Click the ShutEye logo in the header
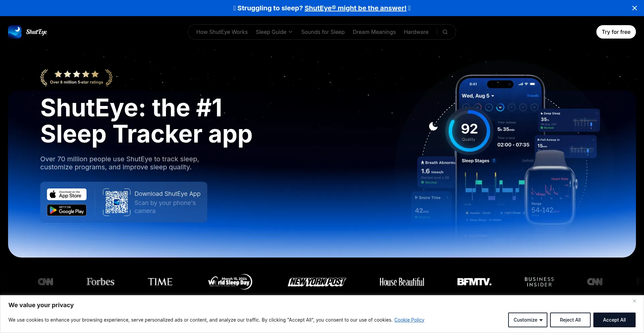The image size is (644, 333). pyautogui.click(x=28, y=32)
